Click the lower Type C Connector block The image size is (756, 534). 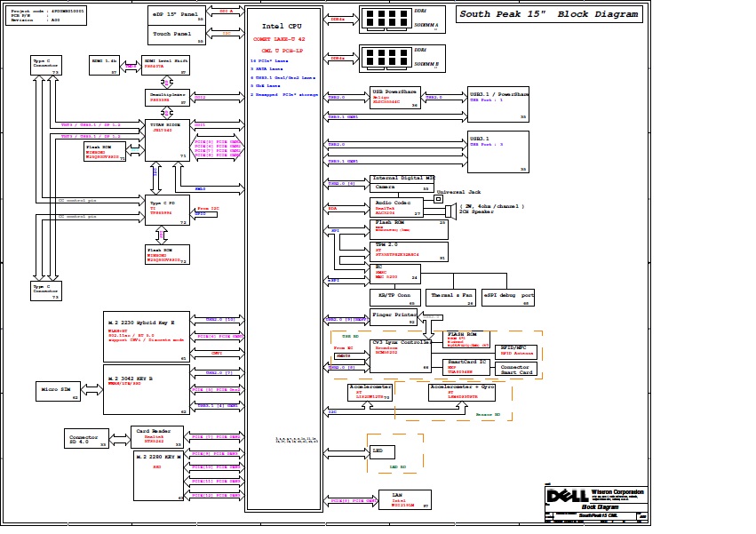point(46,291)
